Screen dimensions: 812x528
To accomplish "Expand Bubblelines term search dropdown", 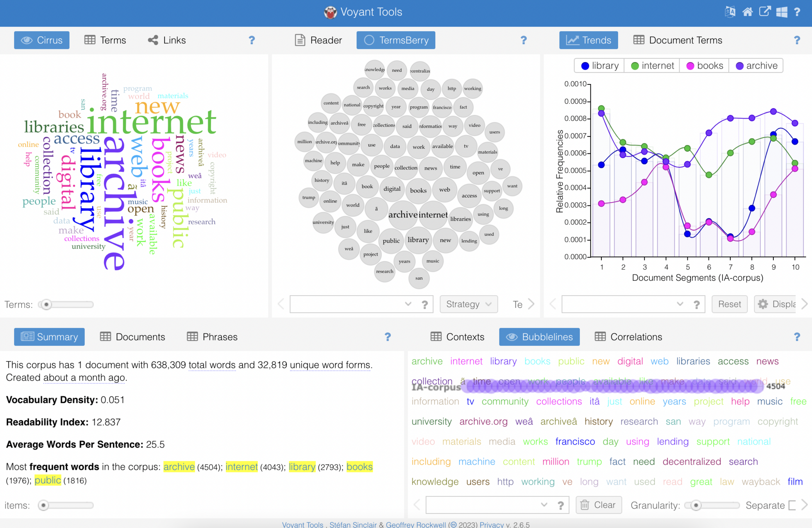I will click(544, 505).
